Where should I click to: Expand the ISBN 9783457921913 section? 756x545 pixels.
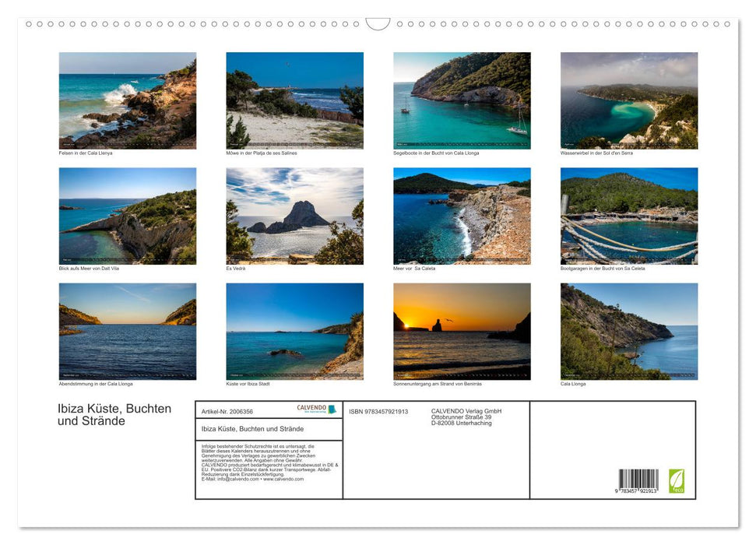pyautogui.click(x=378, y=412)
